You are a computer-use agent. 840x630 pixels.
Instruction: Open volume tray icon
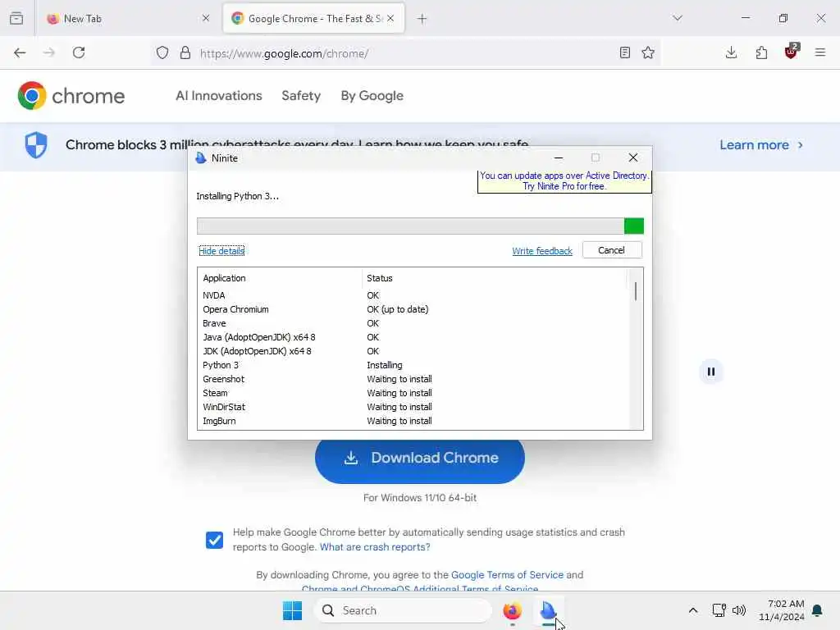pyautogui.click(x=739, y=610)
